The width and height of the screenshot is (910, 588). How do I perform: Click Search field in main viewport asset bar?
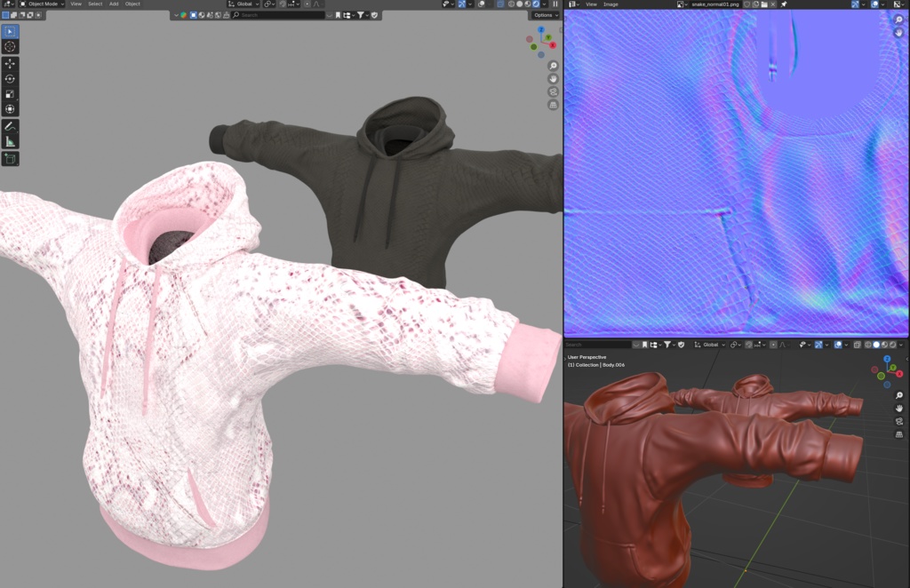click(278, 15)
